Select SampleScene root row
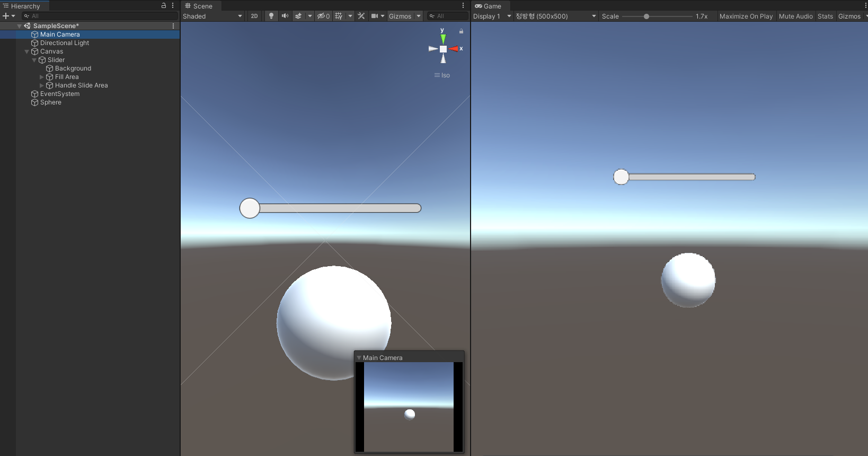The image size is (868, 456). pyautogui.click(x=90, y=25)
